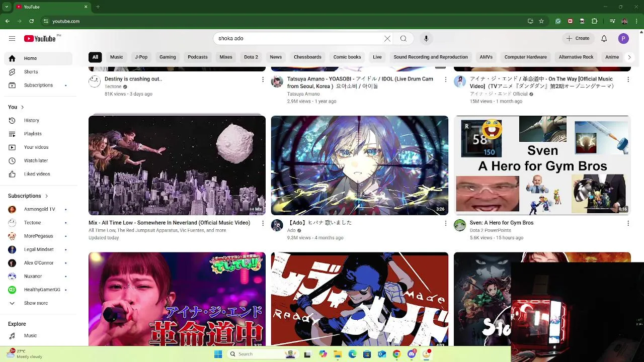This screenshot has height=362, width=644.
Task: Click the taskbar Search box
Action: point(263,354)
